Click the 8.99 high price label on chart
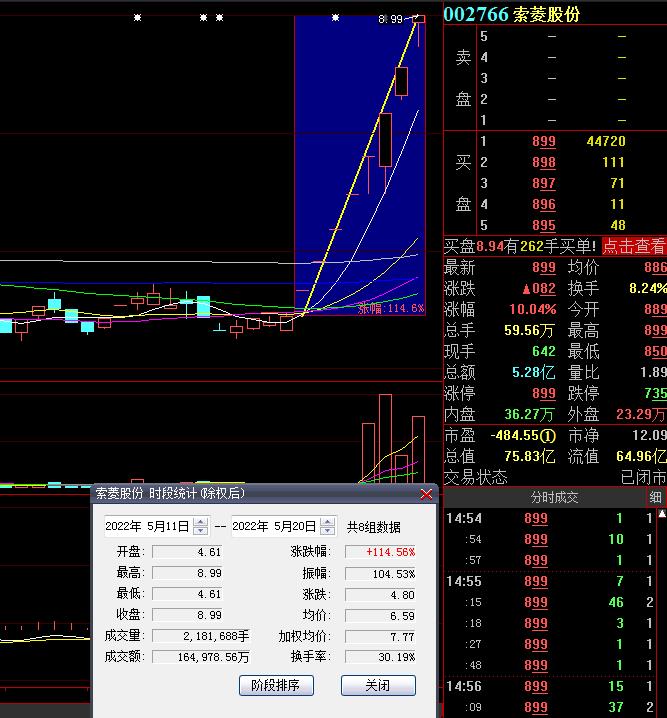Viewport: 667px width, 718px height. [x=391, y=19]
